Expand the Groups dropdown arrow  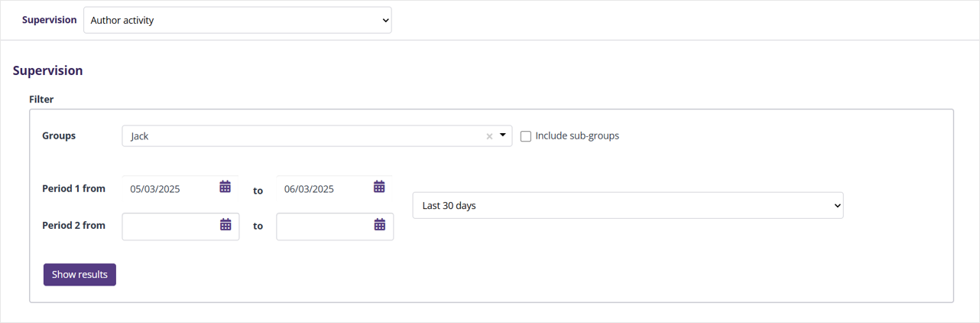coord(503,135)
